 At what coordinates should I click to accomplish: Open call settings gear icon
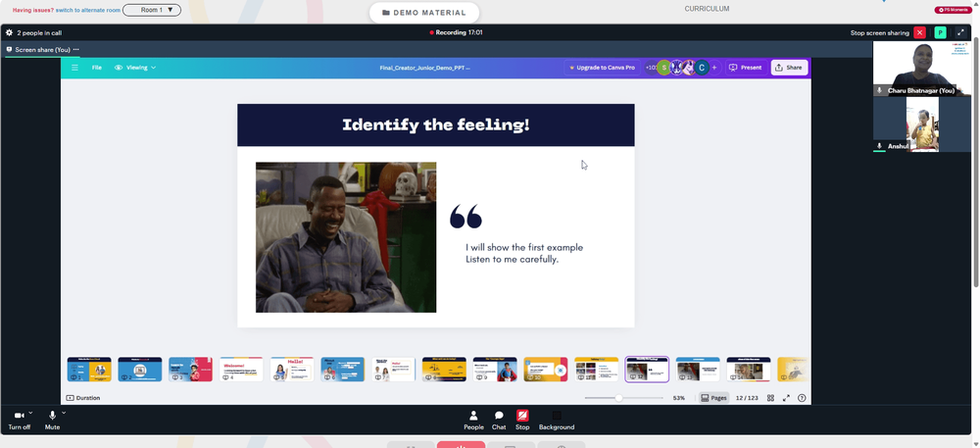click(10, 32)
